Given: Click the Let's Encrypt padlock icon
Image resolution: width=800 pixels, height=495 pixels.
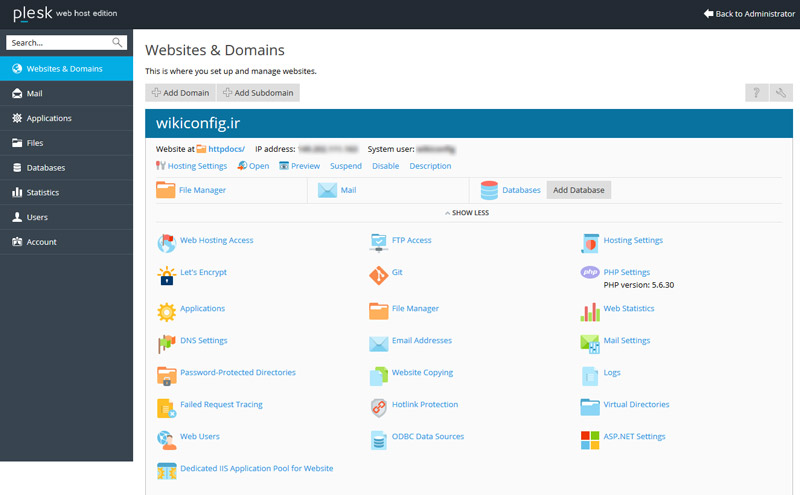Looking at the screenshot, I should pyautogui.click(x=166, y=276).
